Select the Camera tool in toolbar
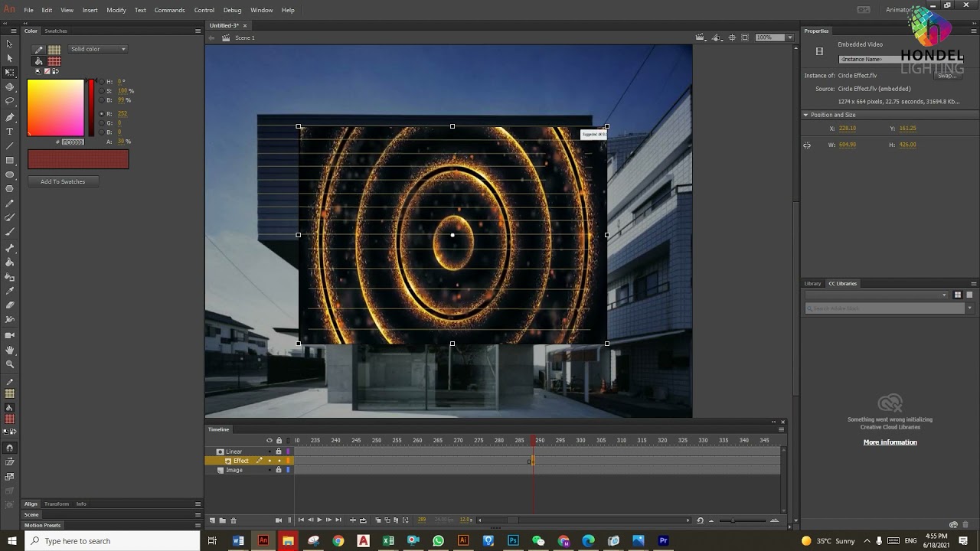 [10, 335]
